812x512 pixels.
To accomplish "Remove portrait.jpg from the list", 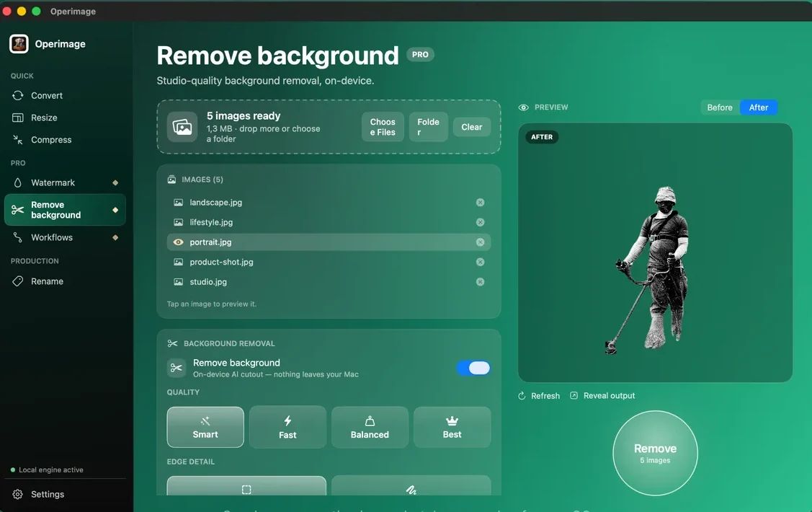I will coord(480,242).
